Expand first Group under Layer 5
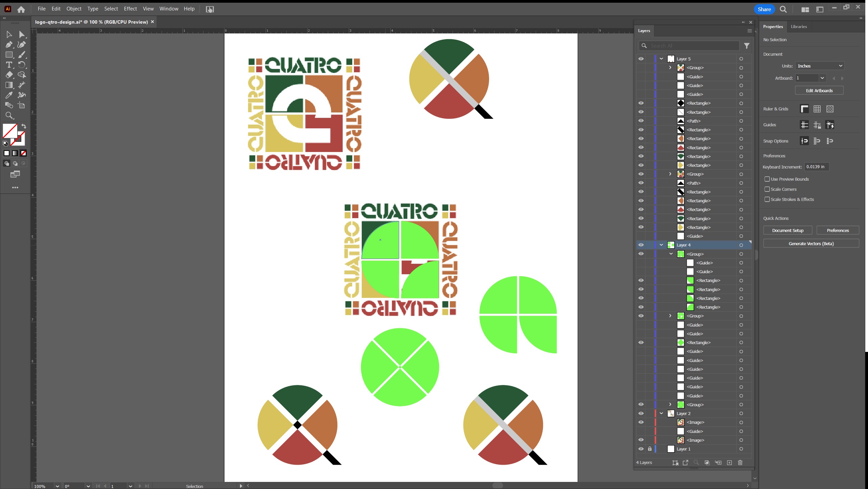The width and height of the screenshot is (868, 489). click(670, 68)
